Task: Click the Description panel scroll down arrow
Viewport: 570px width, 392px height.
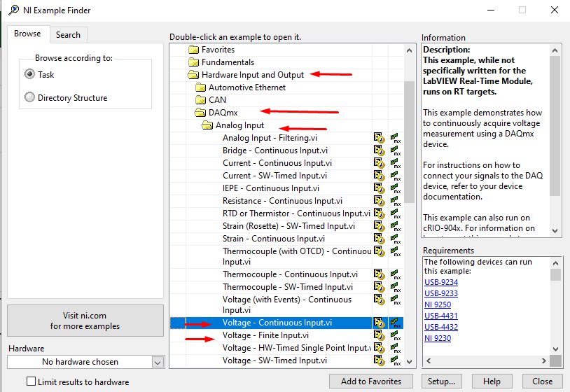Action: tap(555, 231)
